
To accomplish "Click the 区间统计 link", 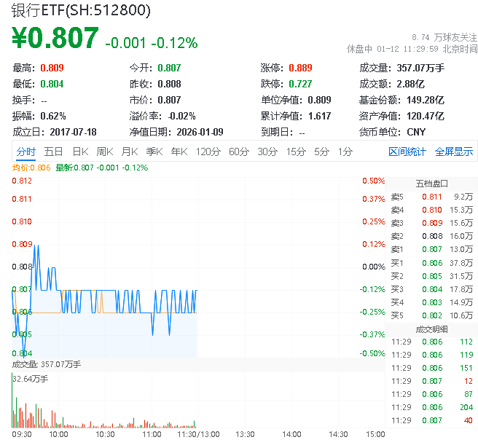I will (407, 152).
